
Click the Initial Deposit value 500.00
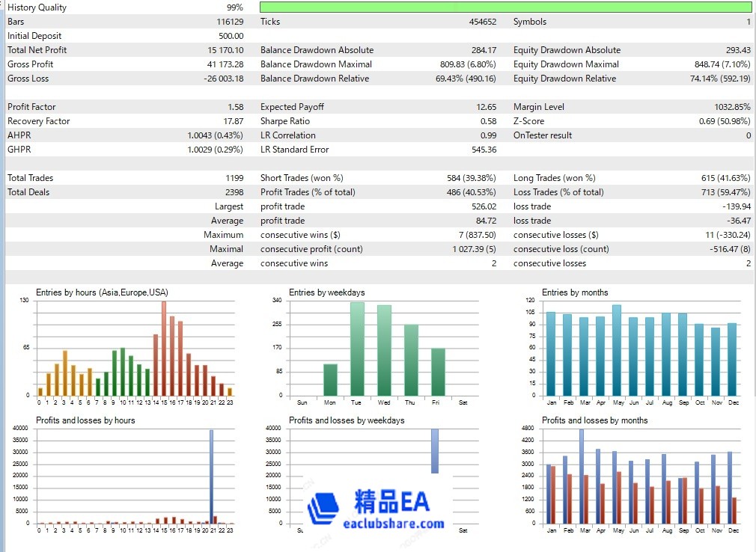(x=231, y=36)
